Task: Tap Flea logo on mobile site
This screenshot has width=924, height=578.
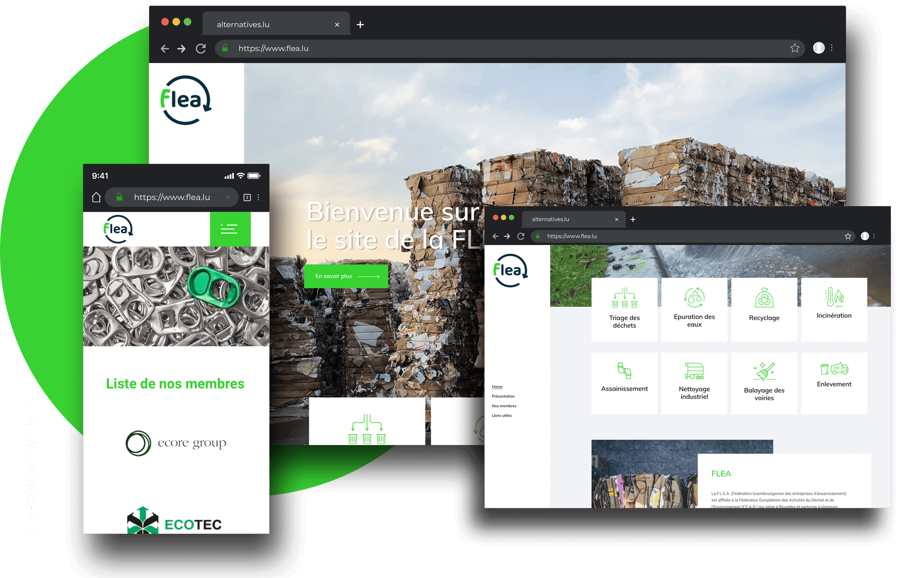Action: coord(118,229)
